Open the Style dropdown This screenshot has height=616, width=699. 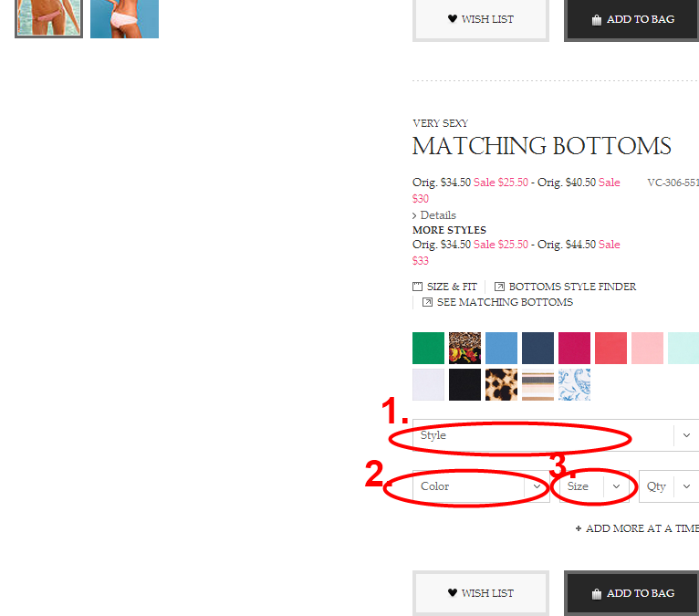tap(556, 435)
